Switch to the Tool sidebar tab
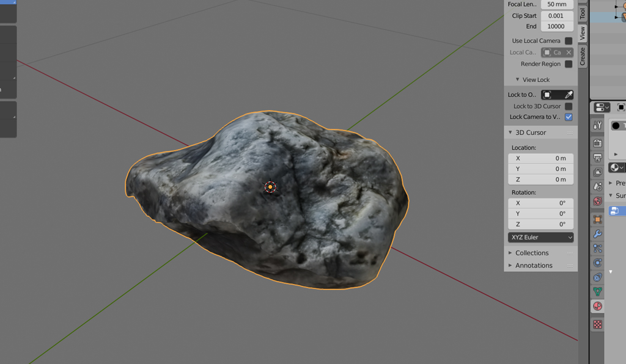This screenshot has height=364, width=626. 583,13
